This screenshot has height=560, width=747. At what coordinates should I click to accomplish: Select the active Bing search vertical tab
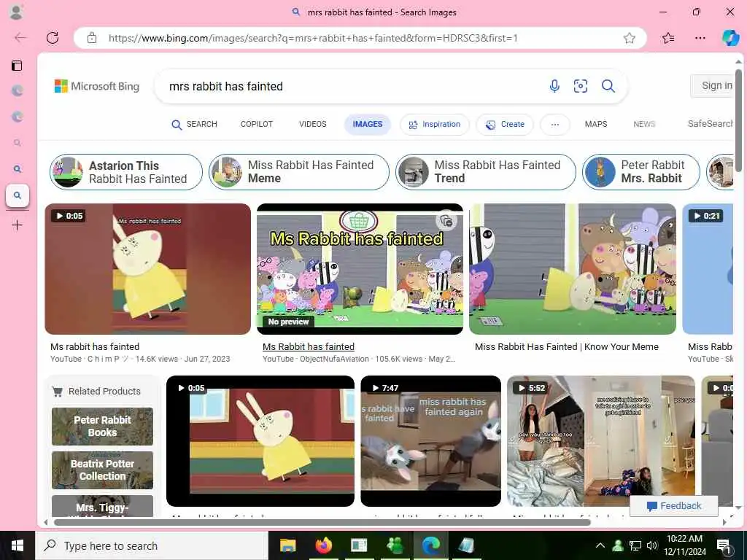18,195
